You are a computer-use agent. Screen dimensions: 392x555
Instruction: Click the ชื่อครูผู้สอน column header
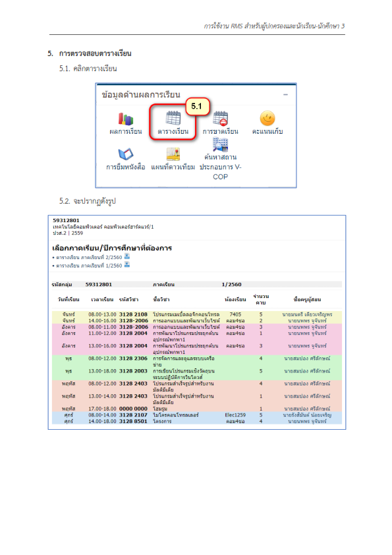[307, 299]
